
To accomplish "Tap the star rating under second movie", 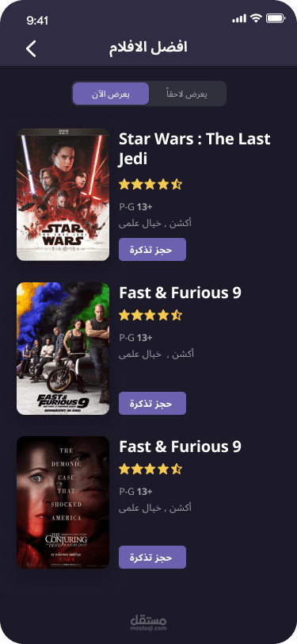I will pyautogui.click(x=150, y=315).
